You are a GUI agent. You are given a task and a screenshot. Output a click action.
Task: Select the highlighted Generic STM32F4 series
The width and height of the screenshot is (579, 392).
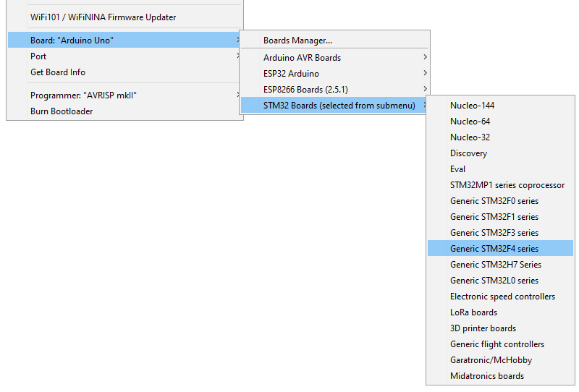tap(500, 248)
